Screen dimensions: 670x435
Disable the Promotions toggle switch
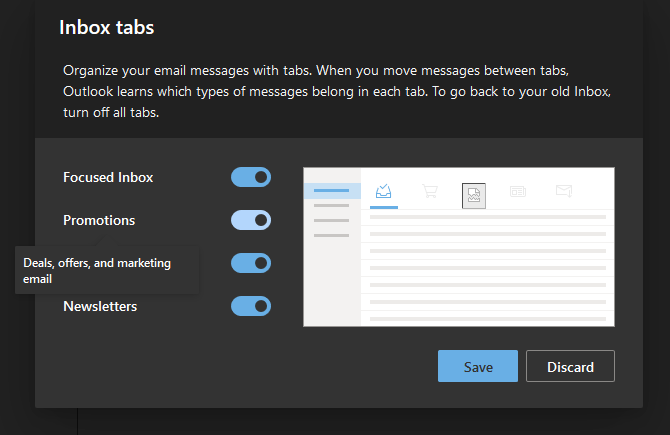251,220
